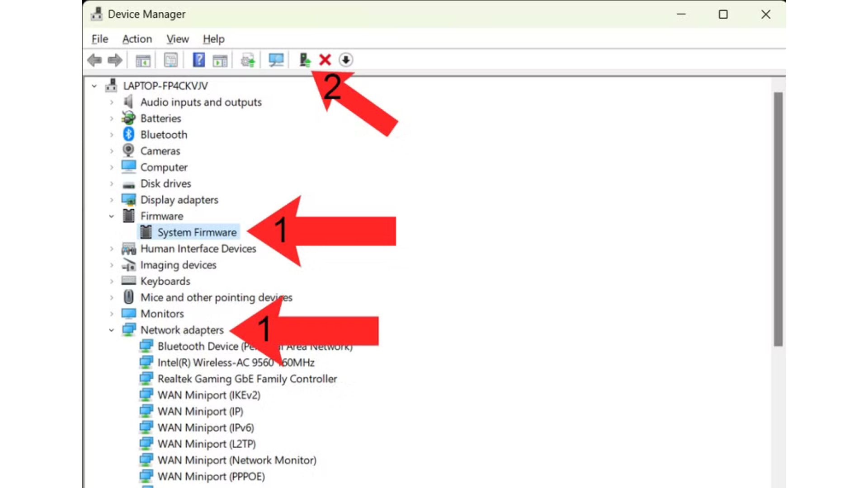Click the Forward arrow toolbar icon
The height and width of the screenshot is (488, 868).
[x=115, y=60]
